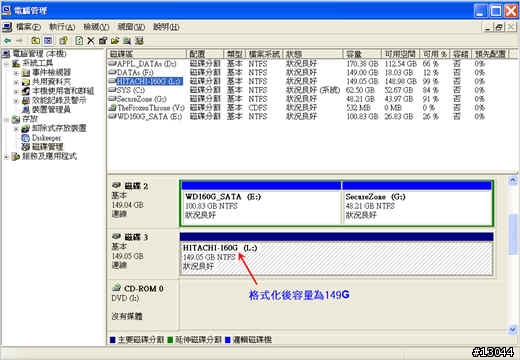The width and height of the screenshot is (520, 360).
Task: Click the last icon in the toolbar row
Action: (x=139, y=41)
